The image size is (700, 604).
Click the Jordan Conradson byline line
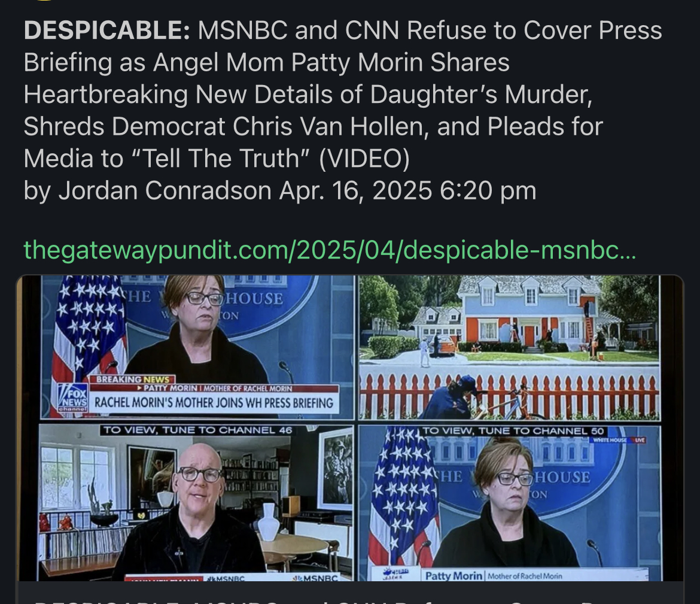click(x=280, y=191)
